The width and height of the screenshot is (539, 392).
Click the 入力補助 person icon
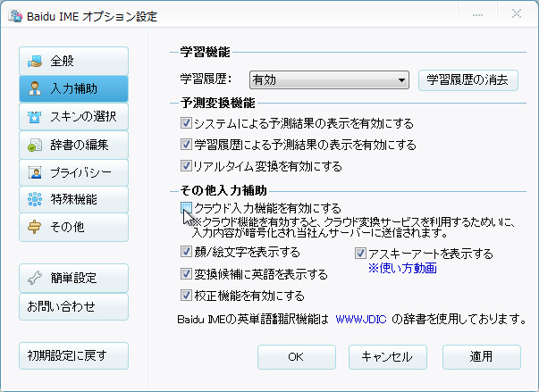click(x=35, y=88)
